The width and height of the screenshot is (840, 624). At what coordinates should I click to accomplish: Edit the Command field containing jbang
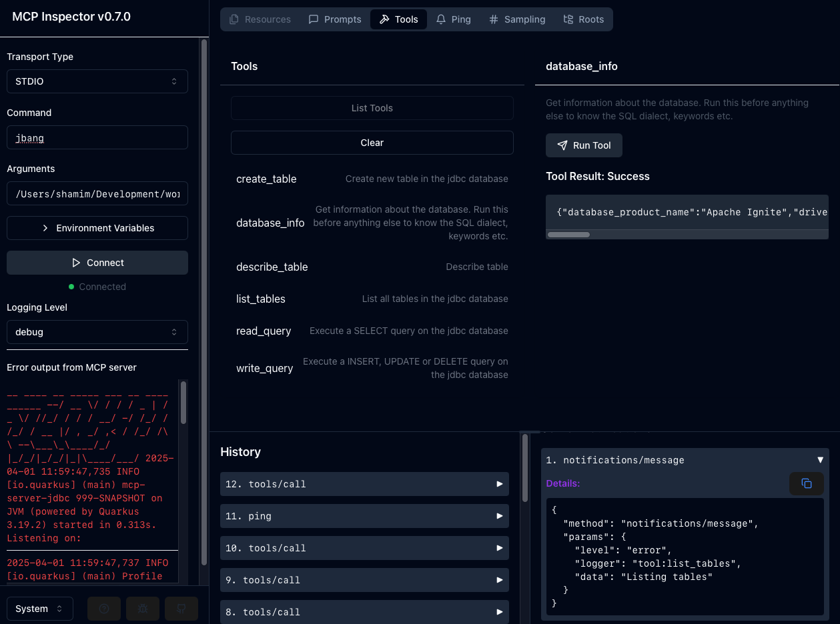(x=97, y=137)
